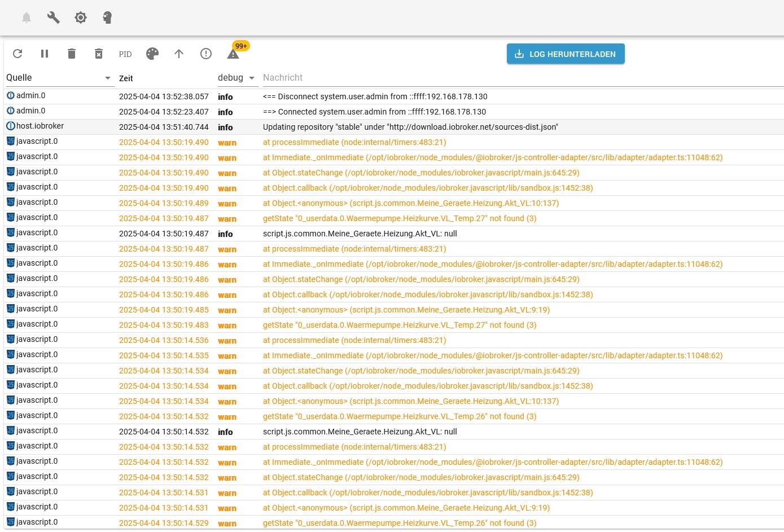Click the delete-log trash icon with X
The height and width of the screenshot is (532, 784).
(99, 54)
